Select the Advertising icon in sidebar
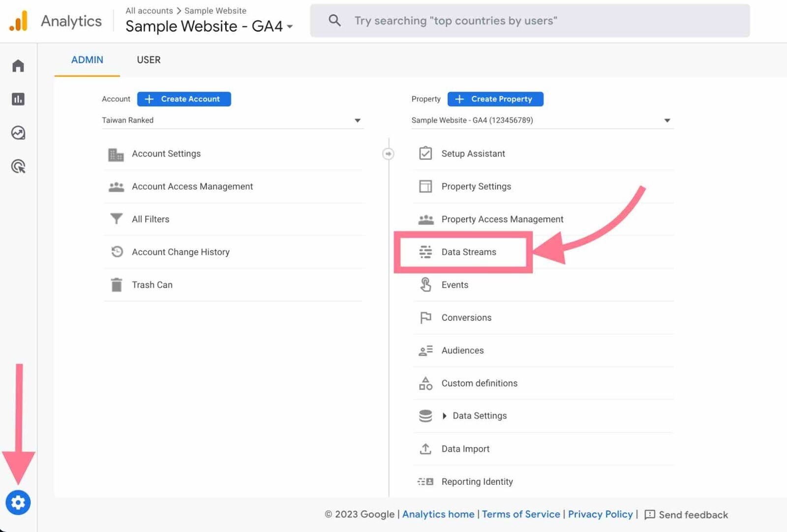The width and height of the screenshot is (787, 532). click(x=18, y=167)
